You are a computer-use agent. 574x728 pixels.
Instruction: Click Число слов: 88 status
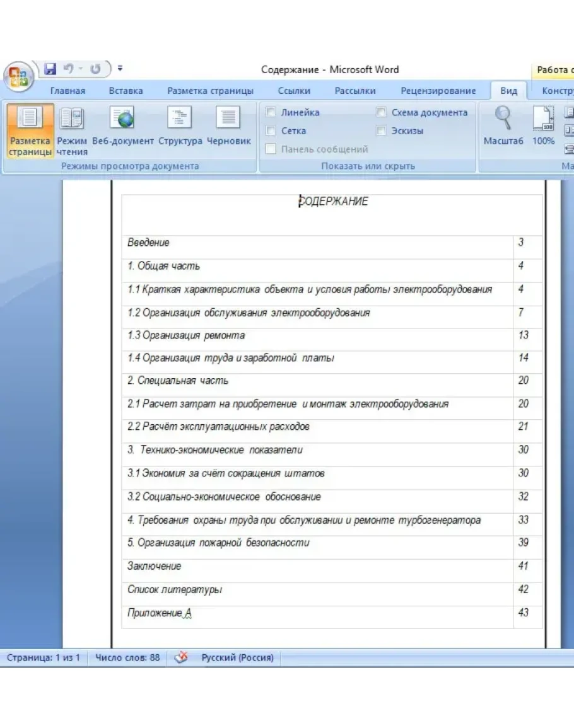click(127, 657)
